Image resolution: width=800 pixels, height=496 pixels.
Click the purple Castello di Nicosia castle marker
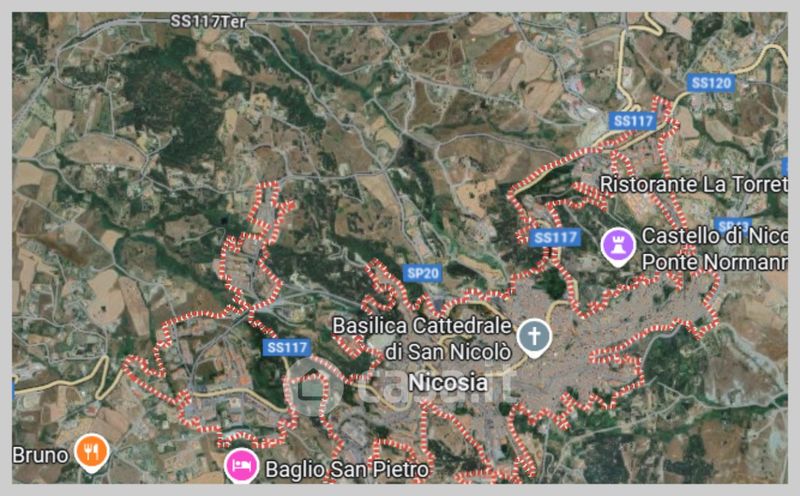tap(618, 247)
